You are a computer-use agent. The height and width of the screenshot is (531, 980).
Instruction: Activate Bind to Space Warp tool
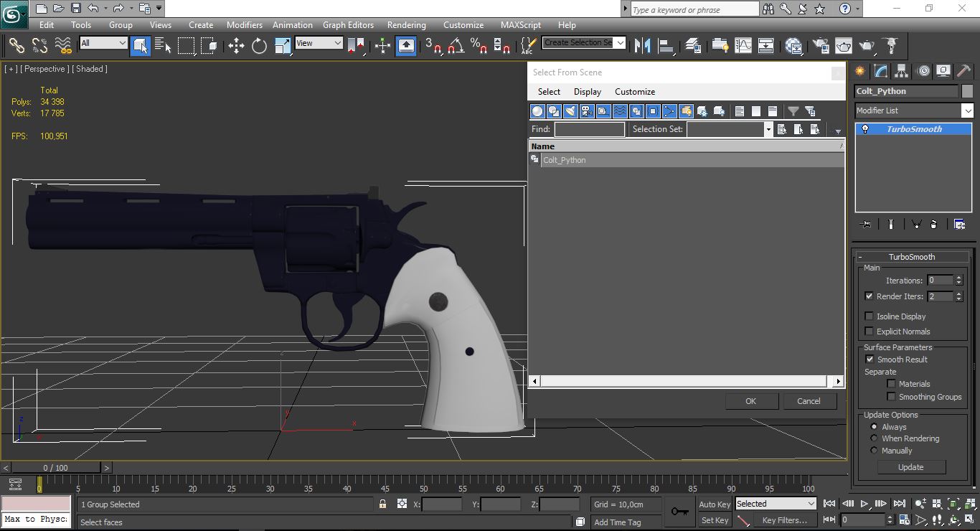point(64,46)
